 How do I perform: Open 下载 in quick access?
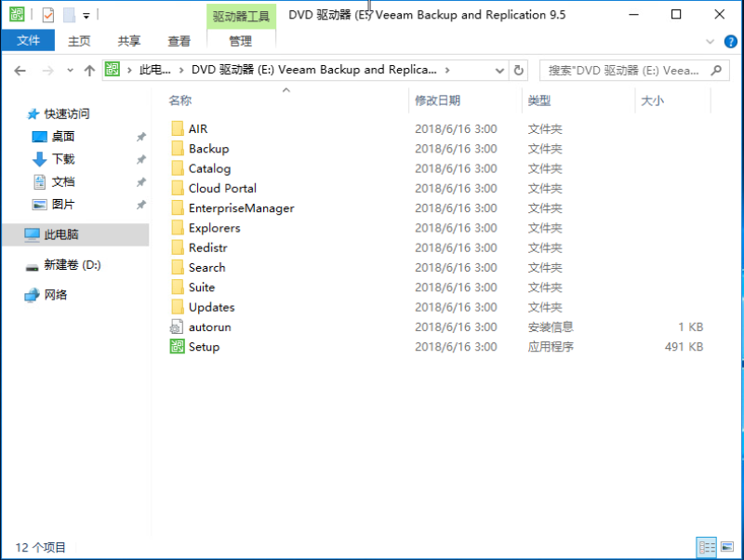pyautogui.click(x=62, y=159)
